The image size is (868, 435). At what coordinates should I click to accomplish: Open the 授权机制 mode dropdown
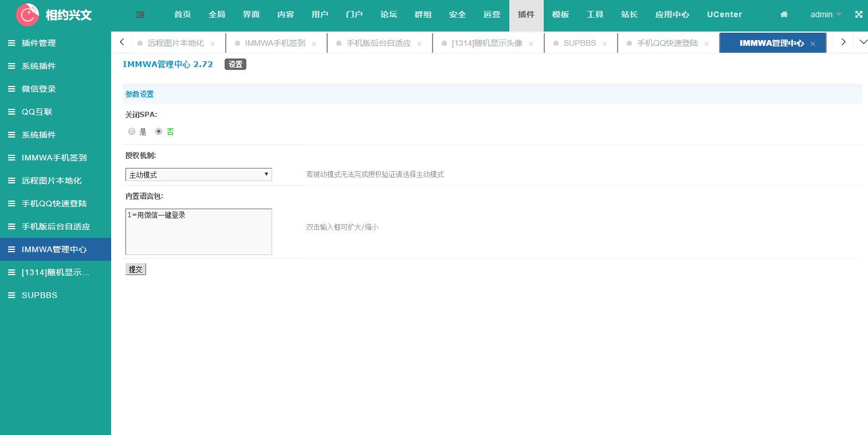coord(198,174)
